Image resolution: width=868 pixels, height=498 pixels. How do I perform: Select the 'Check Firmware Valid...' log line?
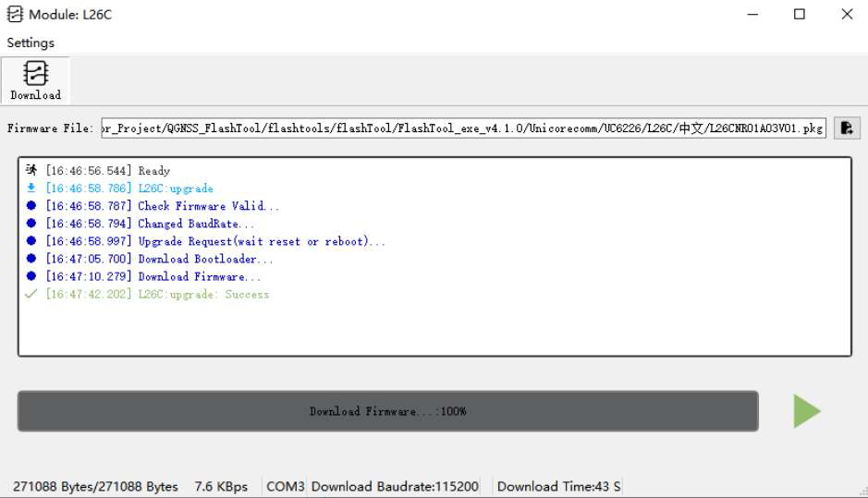click(x=162, y=206)
